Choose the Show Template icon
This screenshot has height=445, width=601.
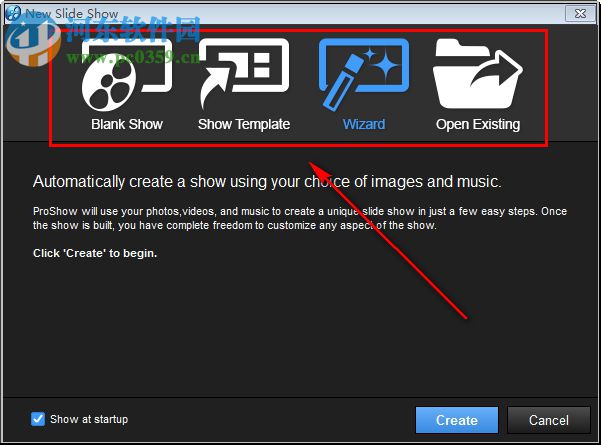click(244, 74)
